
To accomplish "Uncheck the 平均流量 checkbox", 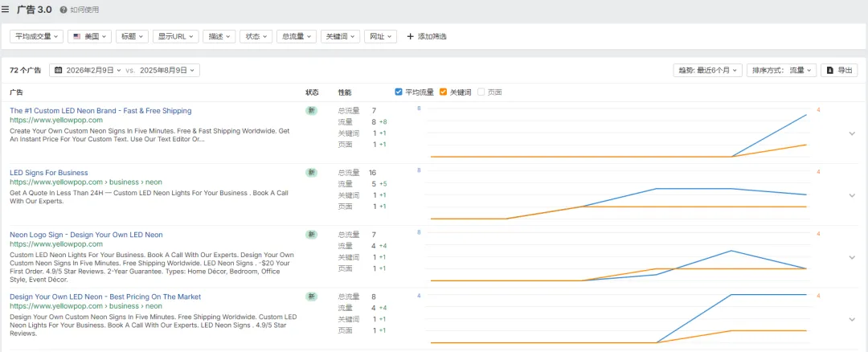I will [399, 92].
